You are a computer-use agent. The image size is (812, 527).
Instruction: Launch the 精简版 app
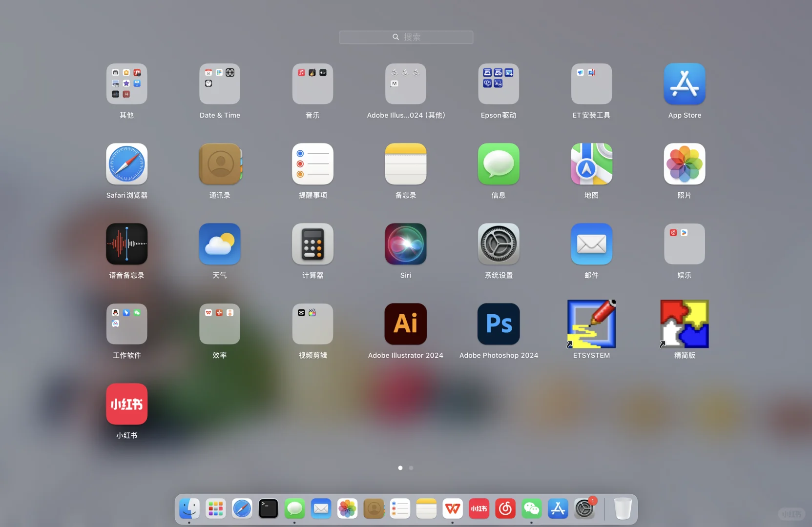(684, 324)
